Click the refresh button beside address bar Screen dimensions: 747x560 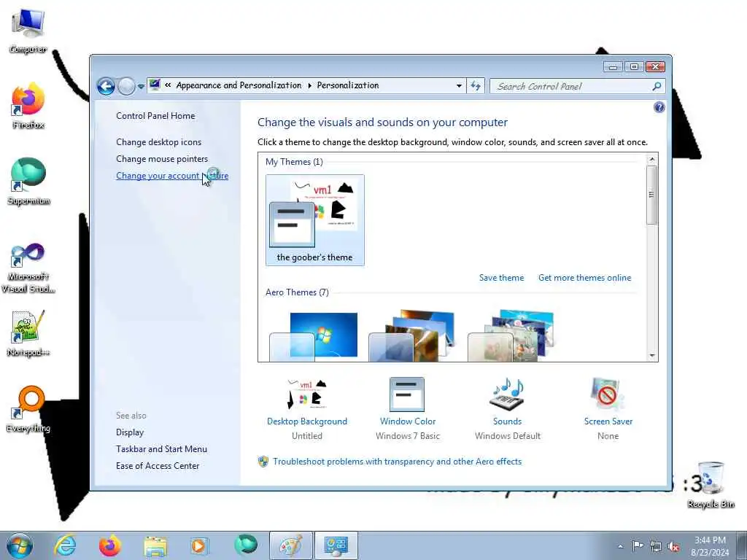475,86
